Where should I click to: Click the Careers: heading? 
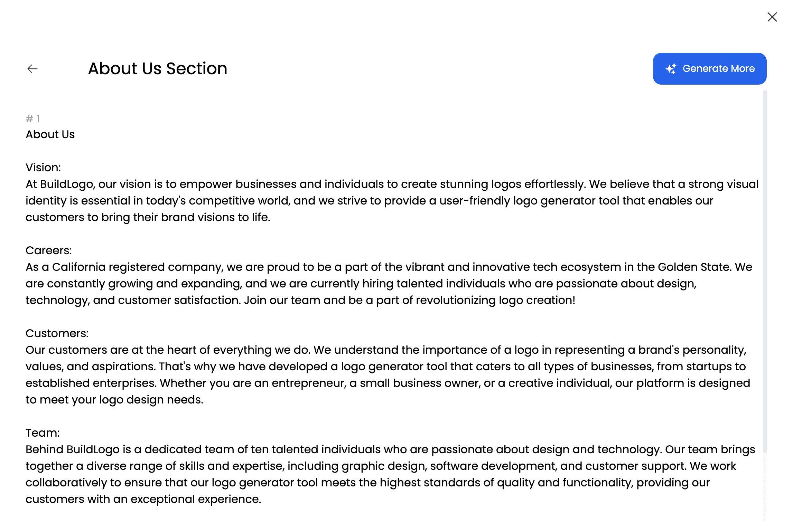pyautogui.click(x=49, y=250)
